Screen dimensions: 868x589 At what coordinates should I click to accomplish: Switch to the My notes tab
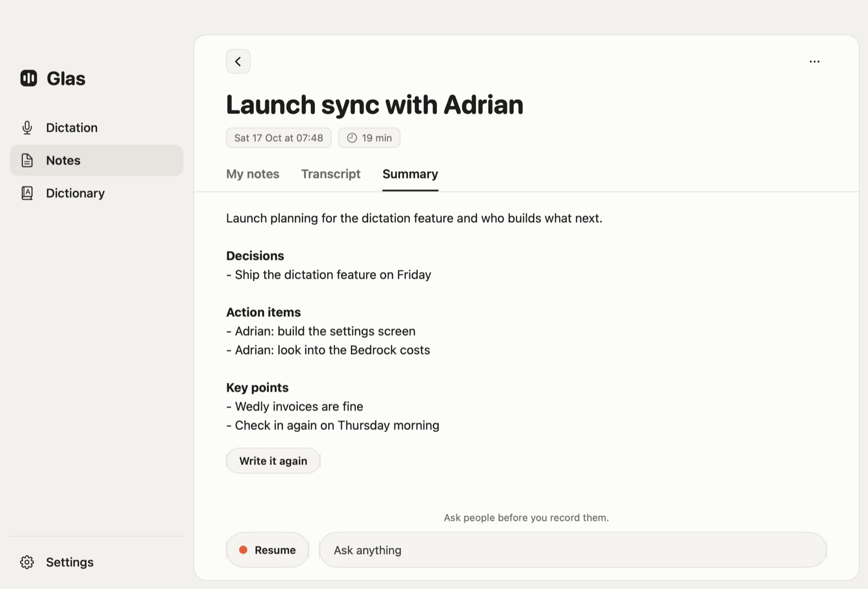pyautogui.click(x=253, y=174)
